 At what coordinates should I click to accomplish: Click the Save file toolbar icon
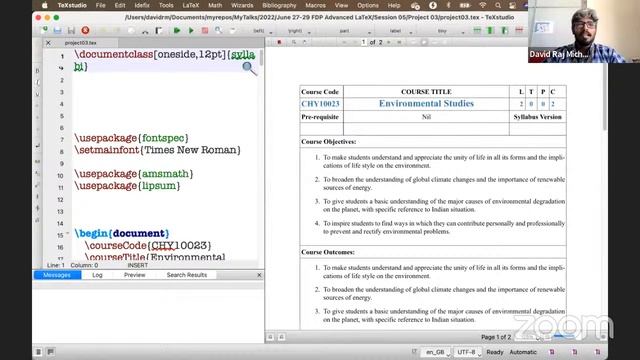[x=71, y=30]
